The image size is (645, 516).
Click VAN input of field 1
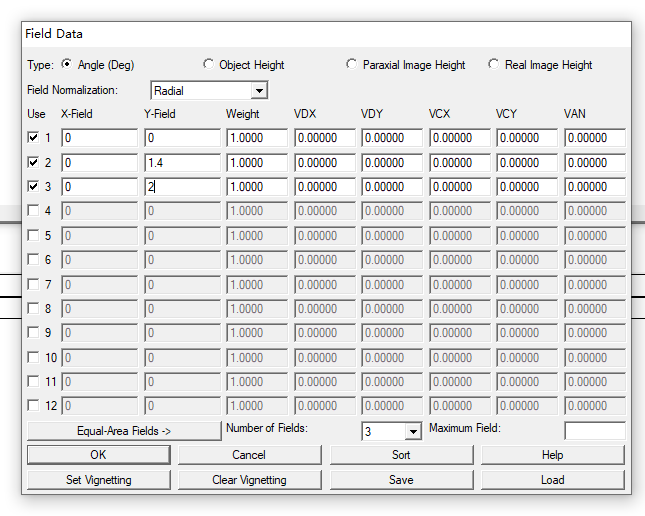(x=595, y=138)
